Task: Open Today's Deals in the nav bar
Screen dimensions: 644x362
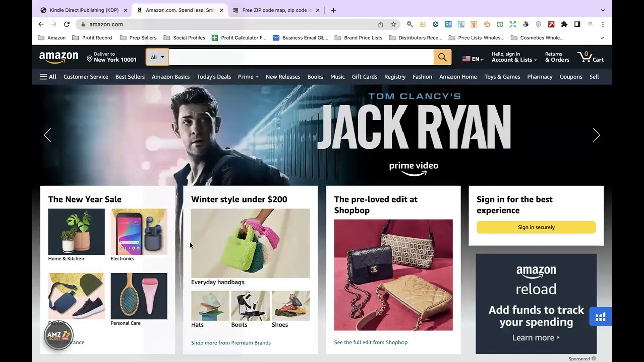Action: 214,77
